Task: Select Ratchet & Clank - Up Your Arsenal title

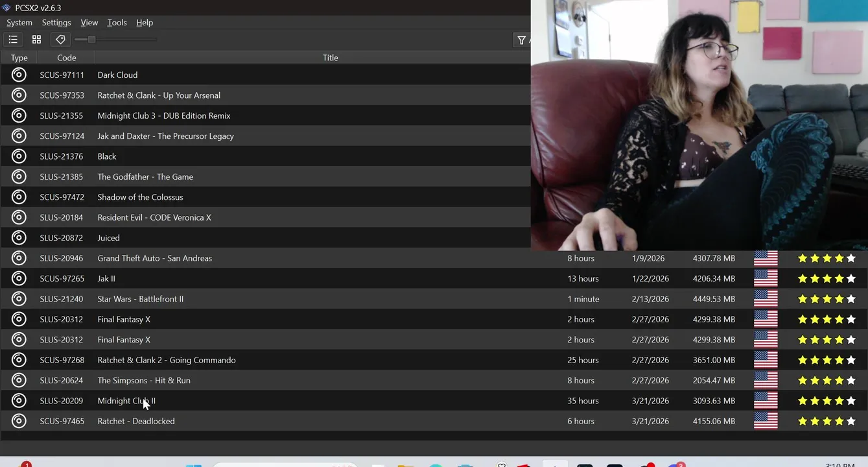Action: coord(159,95)
